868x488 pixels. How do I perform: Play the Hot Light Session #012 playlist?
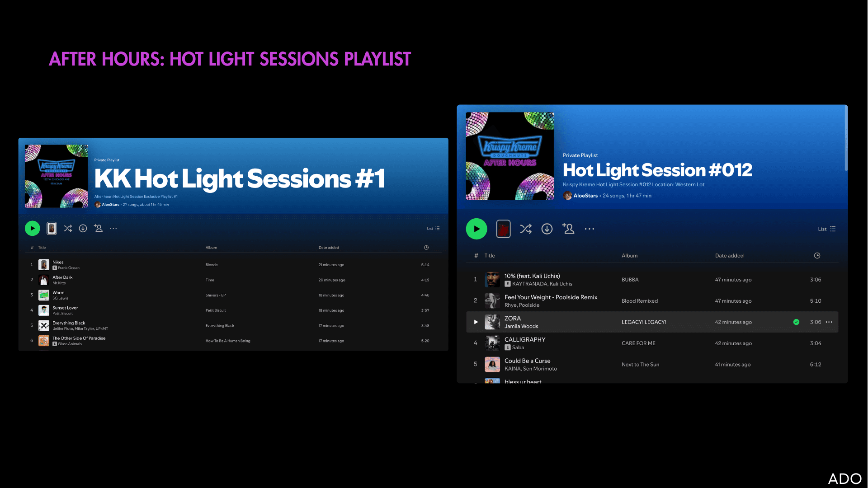point(476,229)
